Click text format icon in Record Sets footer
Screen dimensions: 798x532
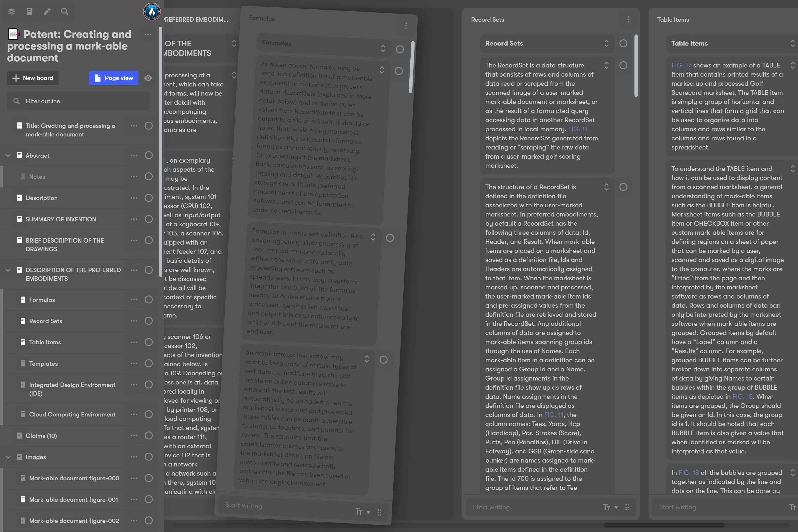tap(607, 507)
